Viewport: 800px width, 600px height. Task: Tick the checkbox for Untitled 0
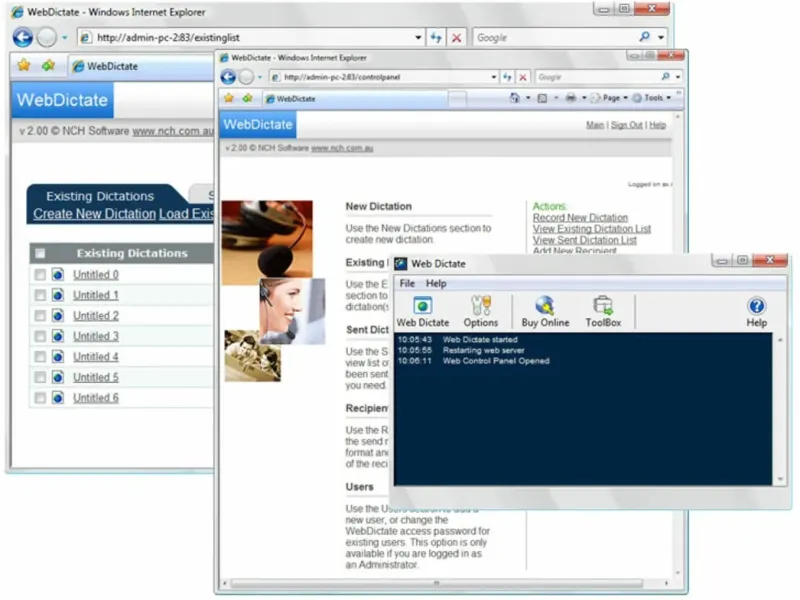coord(40,275)
